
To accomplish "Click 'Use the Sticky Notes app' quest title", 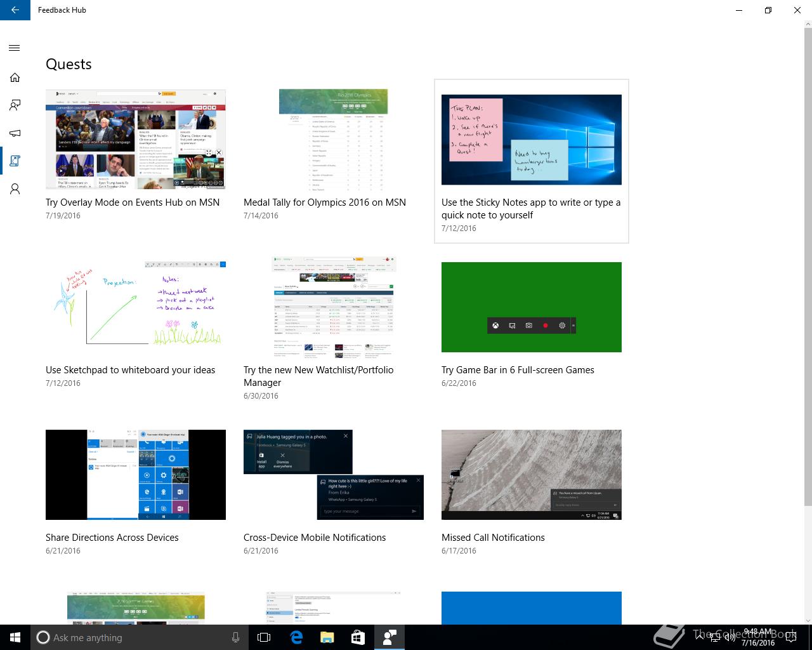I will [x=531, y=209].
